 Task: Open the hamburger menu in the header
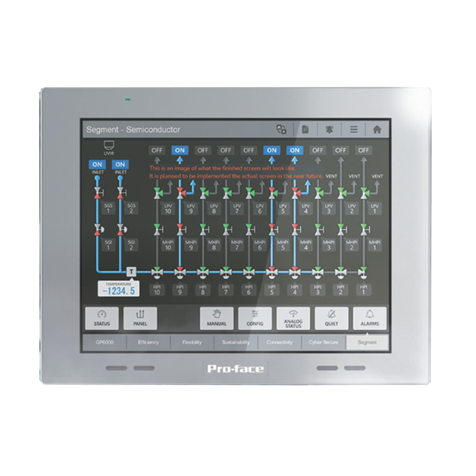pos(353,129)
